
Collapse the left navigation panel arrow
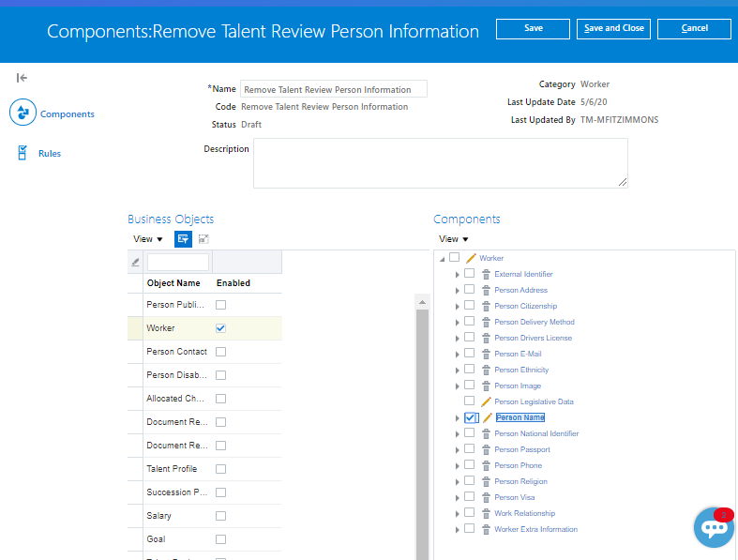[22, 78]
